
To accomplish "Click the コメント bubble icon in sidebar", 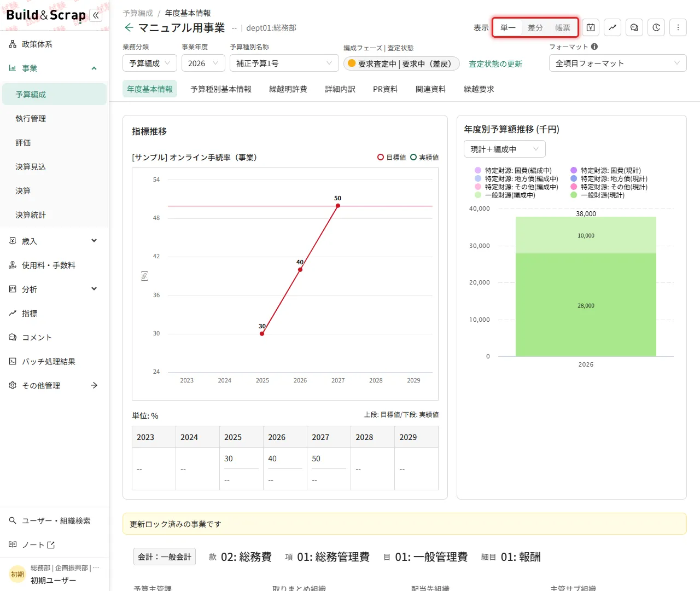I will 13,337.
